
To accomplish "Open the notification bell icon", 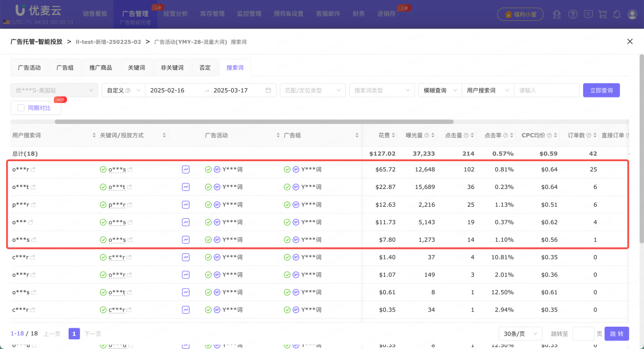I will pos(617,14).
